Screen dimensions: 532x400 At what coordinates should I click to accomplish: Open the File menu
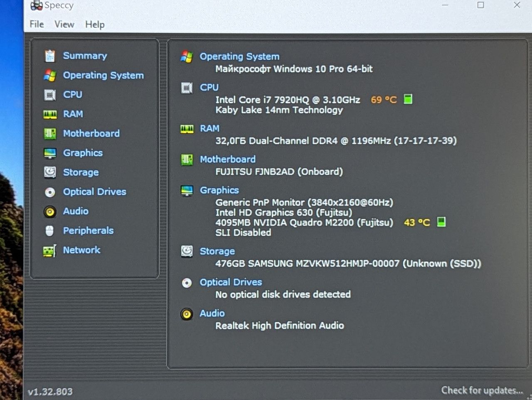click(37, 25)
